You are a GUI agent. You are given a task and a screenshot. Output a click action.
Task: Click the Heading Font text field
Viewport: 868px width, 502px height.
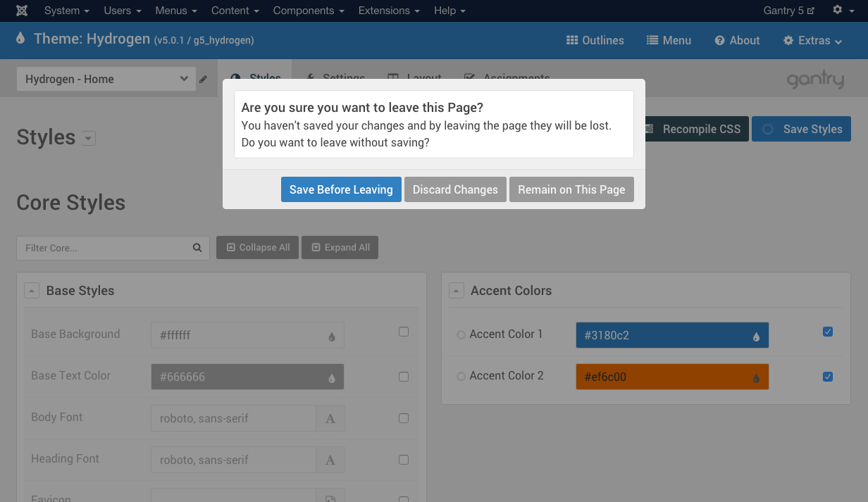point(233,460)
